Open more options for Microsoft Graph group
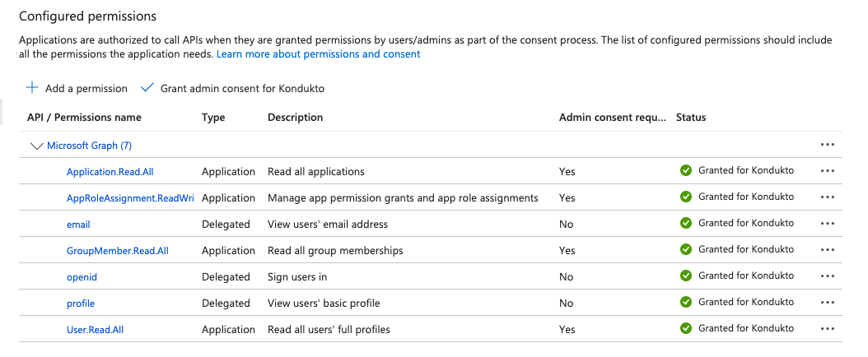This screenshot has width=868, height=357. pos(828,146)
